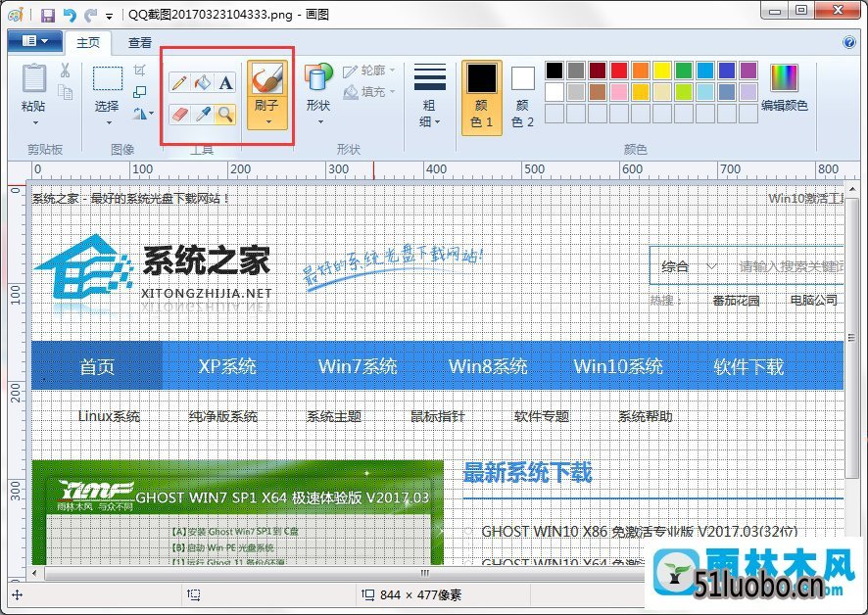Open the Paint file menu button

click(35, 41)
